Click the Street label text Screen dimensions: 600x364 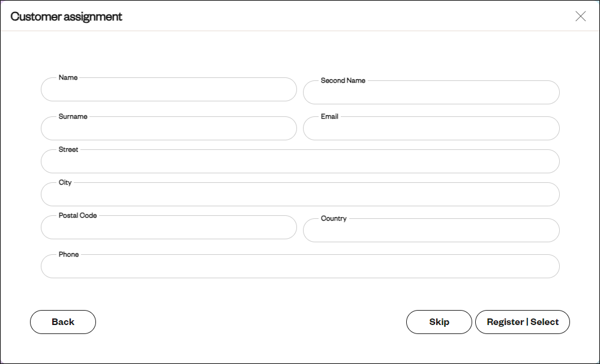click(68, 149)
